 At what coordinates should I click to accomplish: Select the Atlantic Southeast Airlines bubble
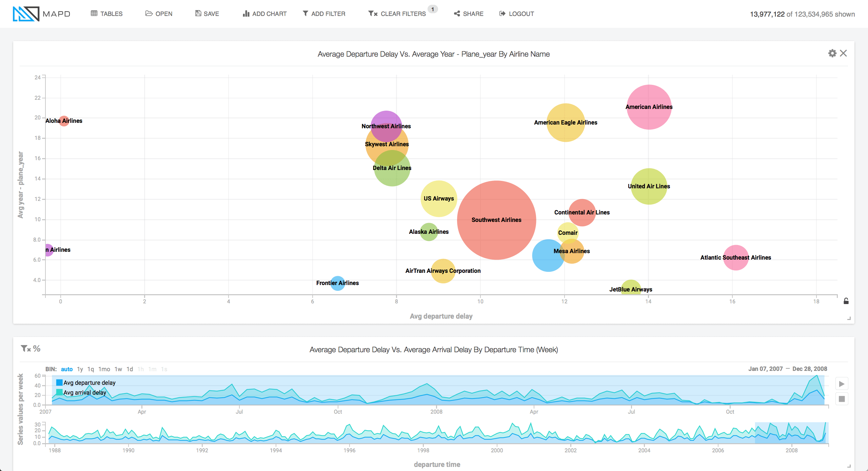tap(735, 258)
